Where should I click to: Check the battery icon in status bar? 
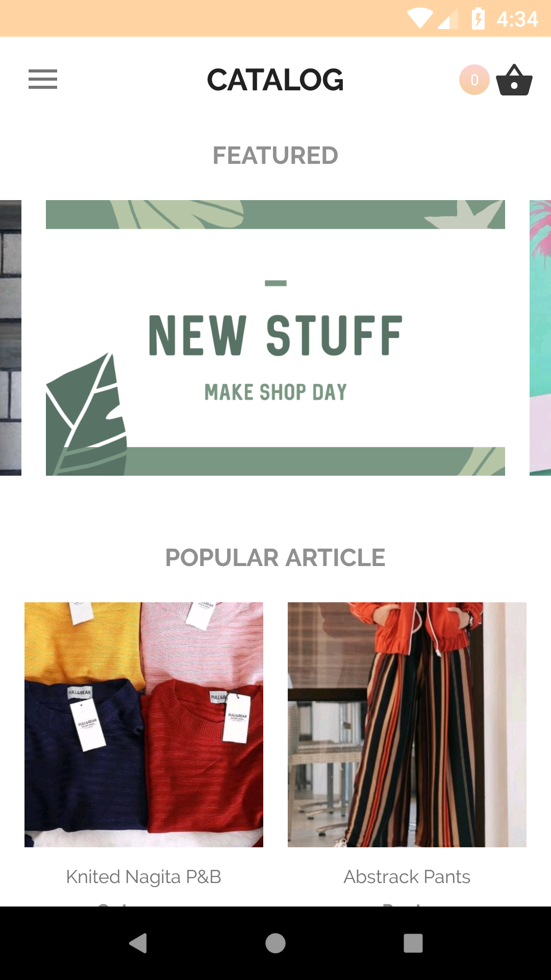[478, 19]
